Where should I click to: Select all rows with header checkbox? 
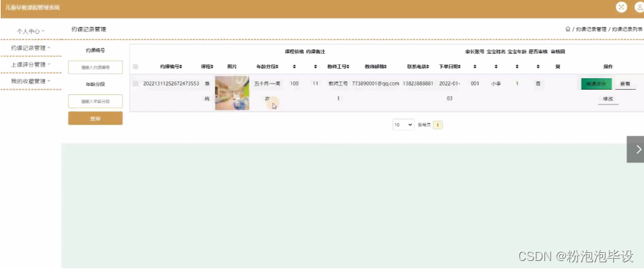pyautogui.click(x=135, y=67)
